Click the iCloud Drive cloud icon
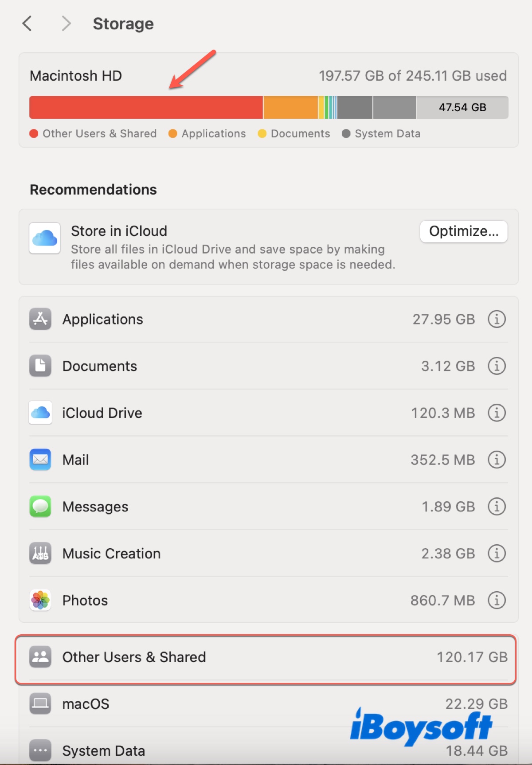Screen dimensions: 532x765 point(40,413)
